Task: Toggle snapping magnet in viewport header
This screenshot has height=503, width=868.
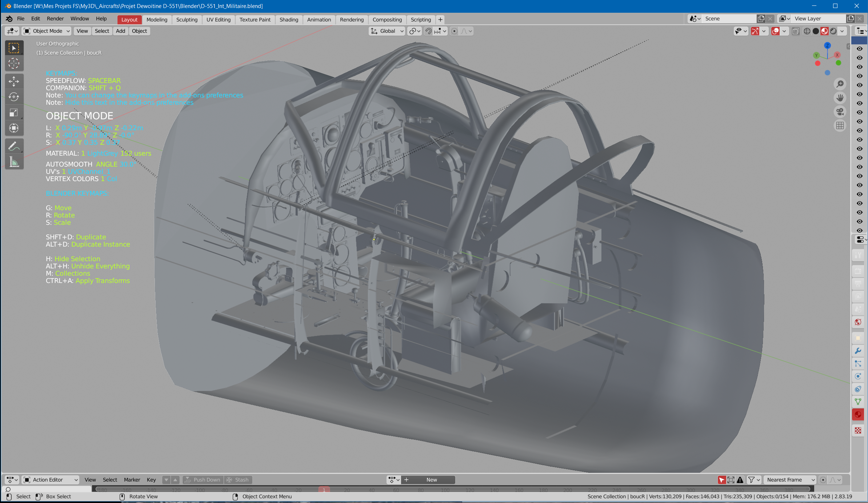Action: 429,31
